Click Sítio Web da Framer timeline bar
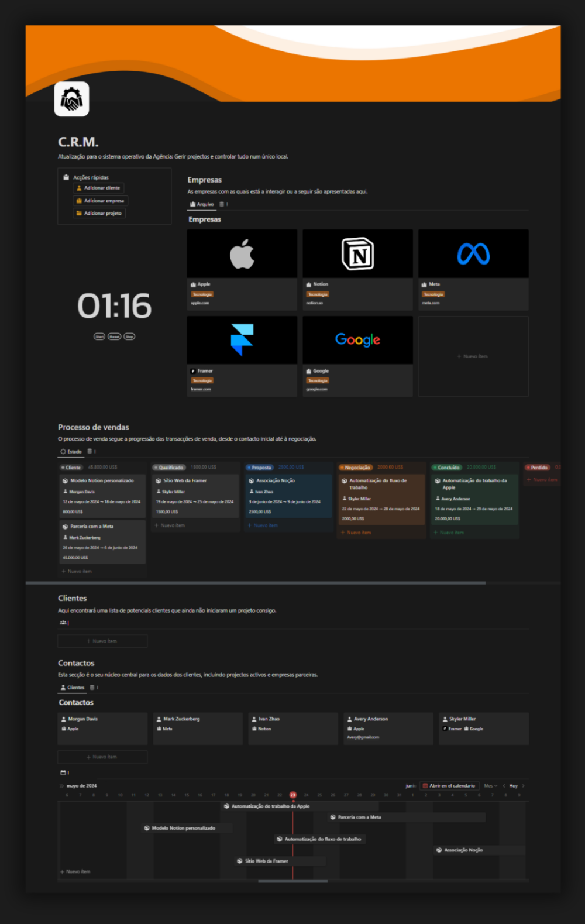 point(280,861)
